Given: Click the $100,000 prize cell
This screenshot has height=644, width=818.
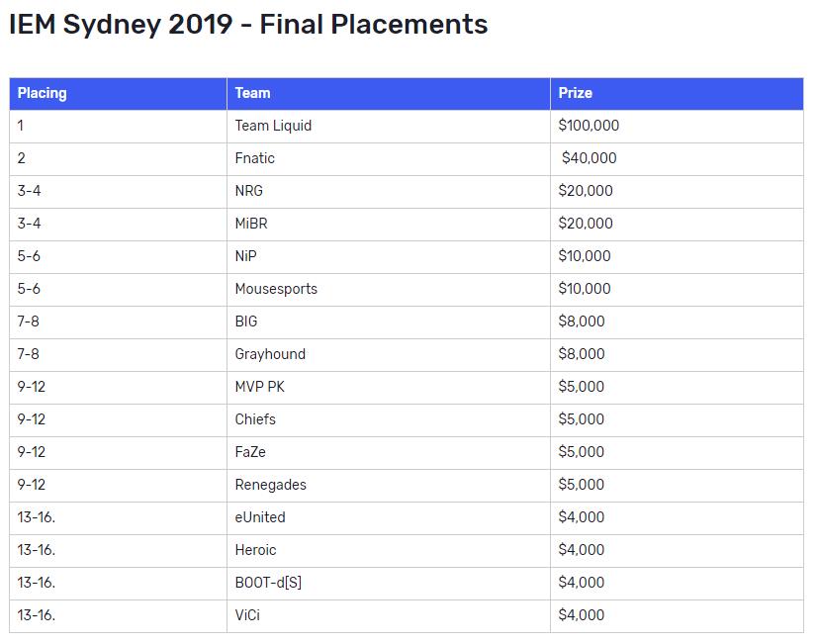Looking at the screenshot, I should coord(678,127).
